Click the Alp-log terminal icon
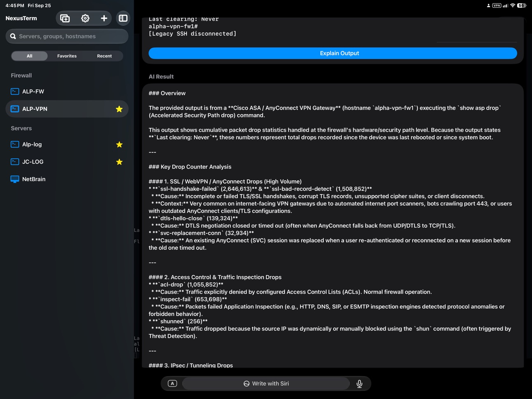532x399 pixels. pyautogui.click(x=15, y=144)
